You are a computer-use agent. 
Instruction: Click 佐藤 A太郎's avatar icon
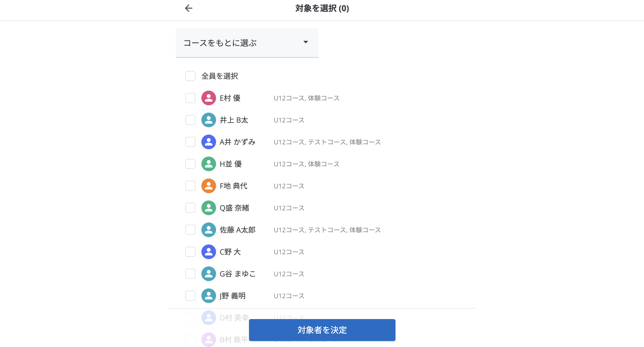[x=208, y=230]
